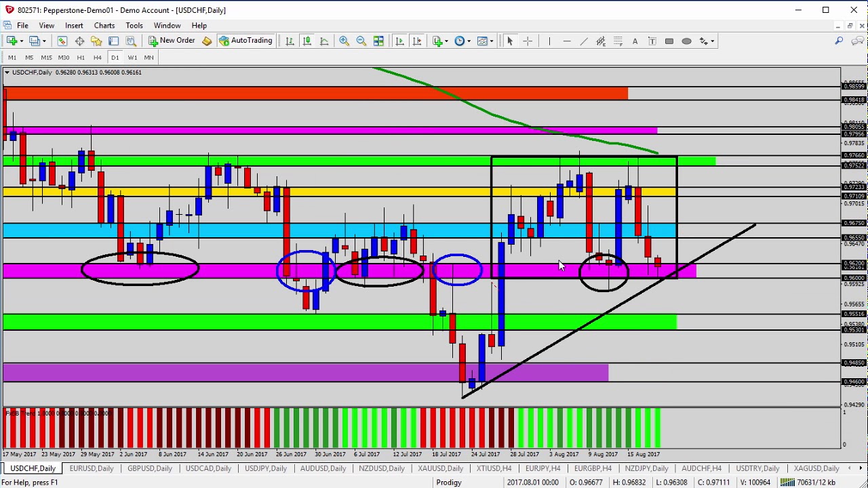Switch timeframe to M15
Viewport: 868px width, 488px height.
point(46,58)
